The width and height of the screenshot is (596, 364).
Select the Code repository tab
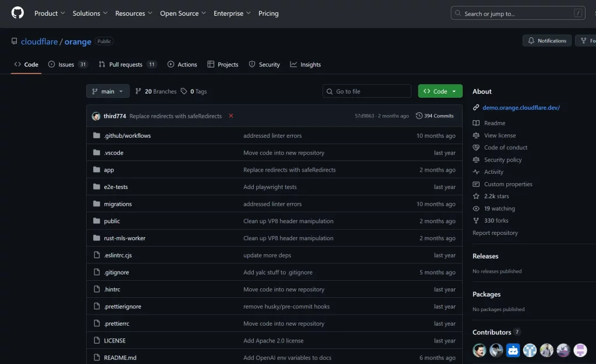point(26,65)
